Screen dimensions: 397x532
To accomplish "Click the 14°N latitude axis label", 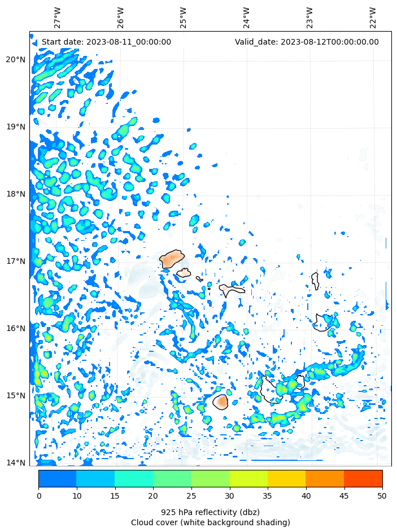I will click(x=15, y=463).
